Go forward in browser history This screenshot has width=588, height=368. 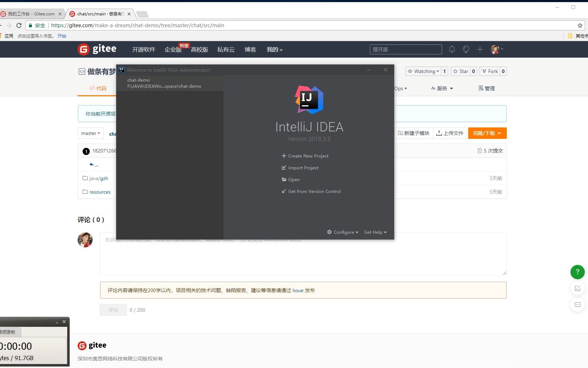point(9,25)
